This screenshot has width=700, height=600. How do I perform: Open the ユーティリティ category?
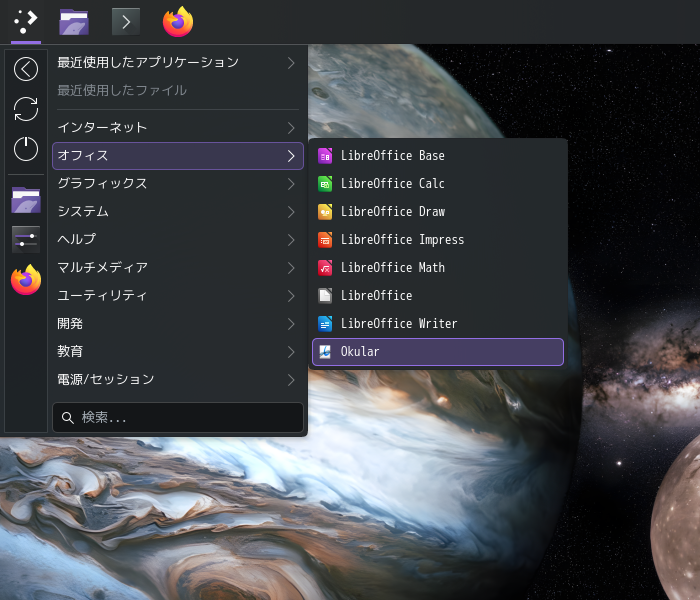pos(178,296)
